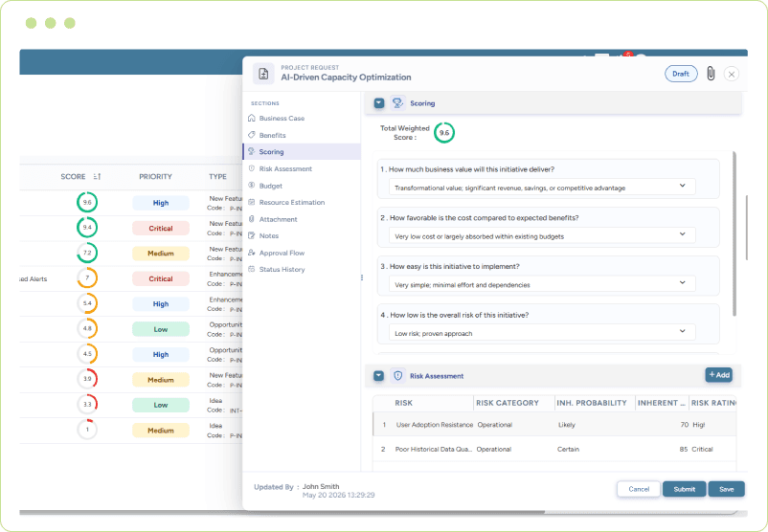The height and width of the screenshot is (532, 768).
Task: Click the Scoring trophy icon in header
Action: click(x=397, y=103)
